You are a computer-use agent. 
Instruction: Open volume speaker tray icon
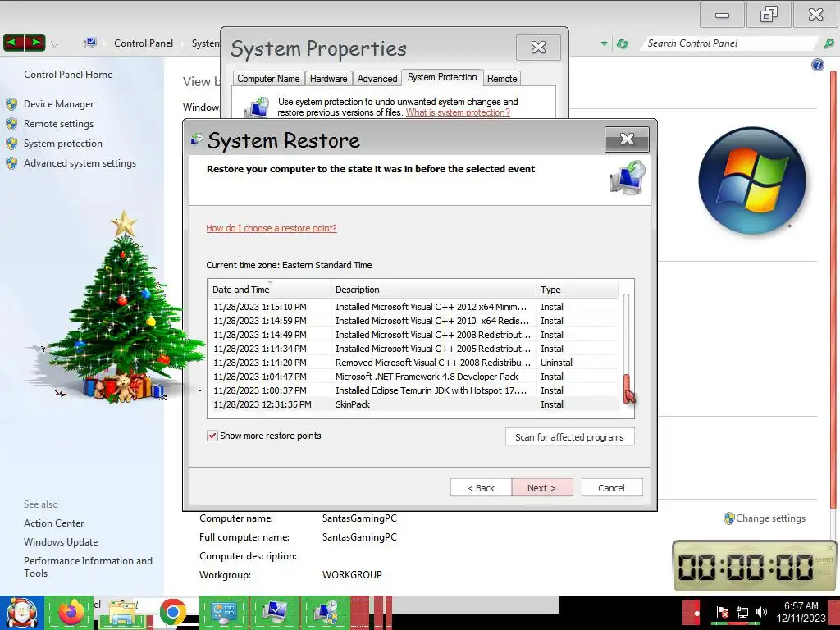(x=761, y=612)
